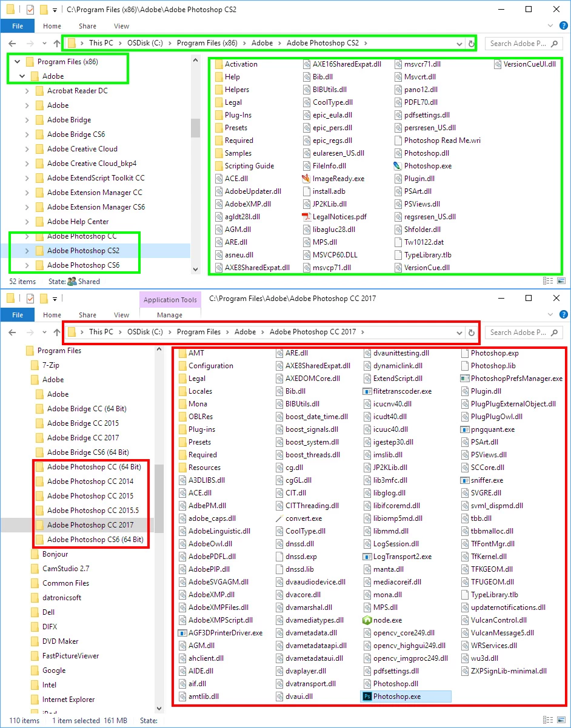Select Adobe Photoshop CS6 (64 Bit) in tree
571x728 pixels.
[95, 540]
